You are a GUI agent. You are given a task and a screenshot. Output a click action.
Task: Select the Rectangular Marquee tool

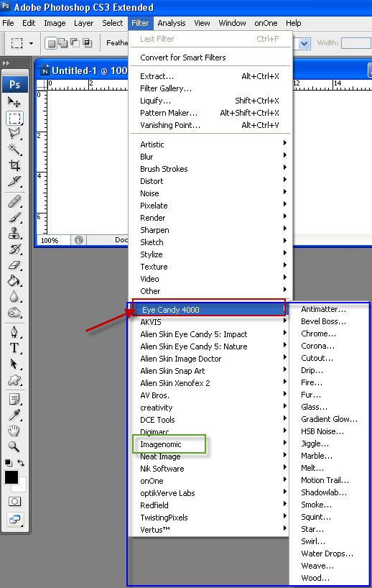click(14, 118)
